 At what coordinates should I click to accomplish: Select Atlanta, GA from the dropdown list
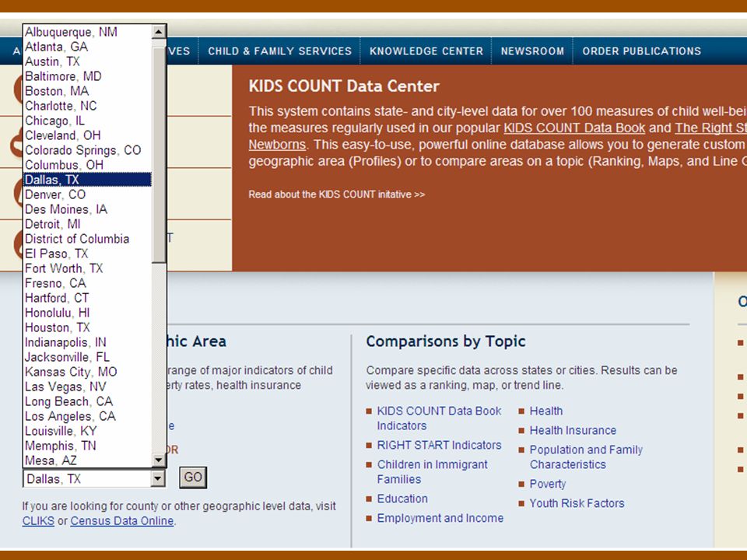pyautogui.click(x=88, y=47)
